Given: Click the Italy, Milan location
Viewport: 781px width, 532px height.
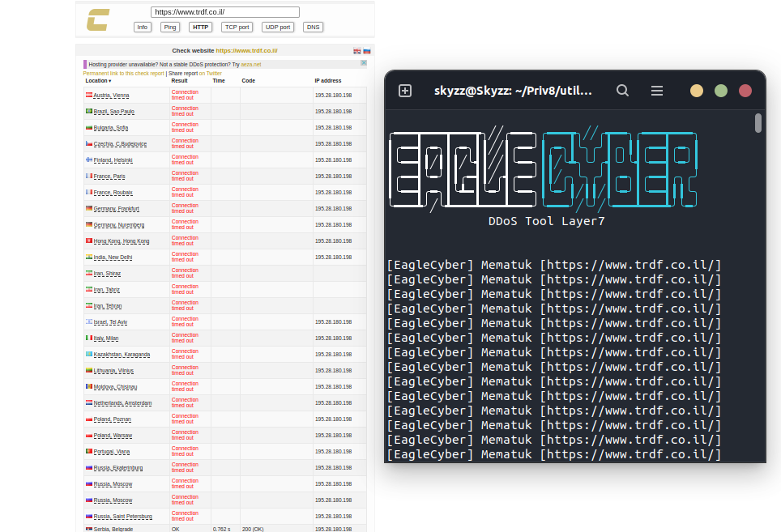Looking at the screenshot, I should [106, 338].
